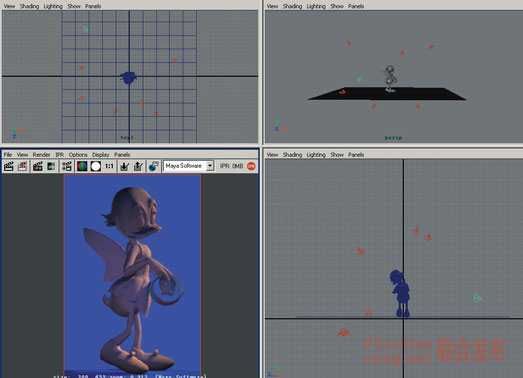Open the Render menu in Render View
The height and width of the screenshot is (378, 523).
pos(41,154)
